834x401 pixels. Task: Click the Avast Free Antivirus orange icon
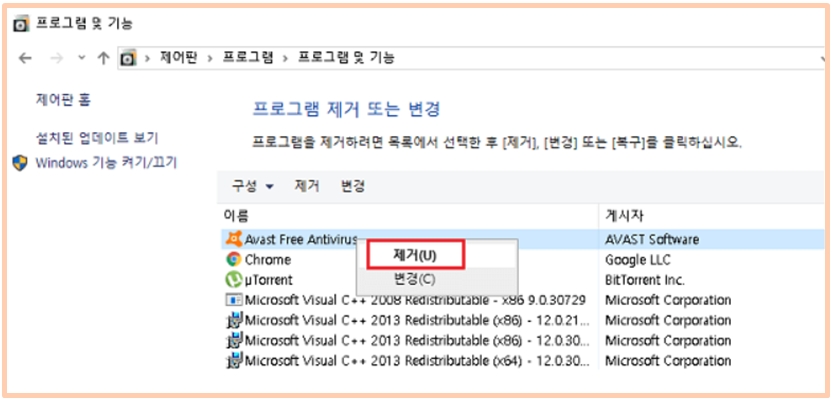(x=233, y=239)
